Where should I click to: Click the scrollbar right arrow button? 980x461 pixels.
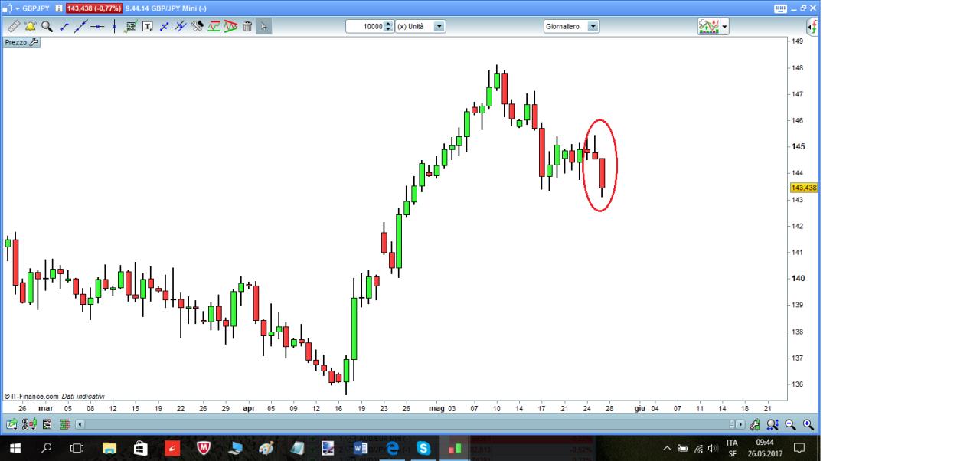point(740,424)
